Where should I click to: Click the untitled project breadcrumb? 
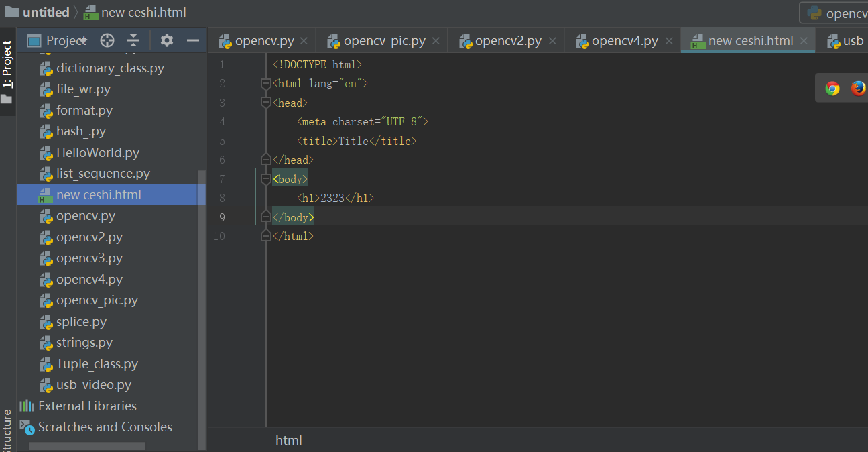click(x=46, y=12)
